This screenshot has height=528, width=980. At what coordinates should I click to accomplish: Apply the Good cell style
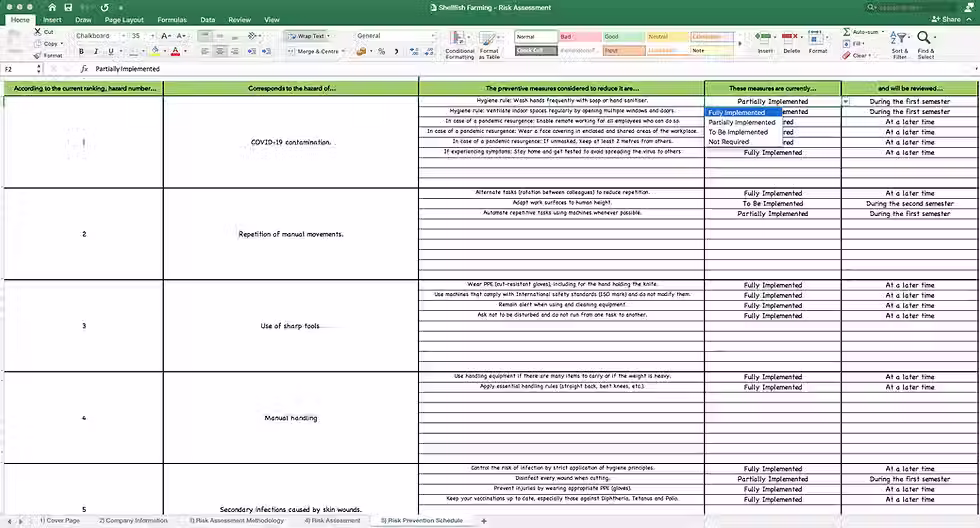624,37
